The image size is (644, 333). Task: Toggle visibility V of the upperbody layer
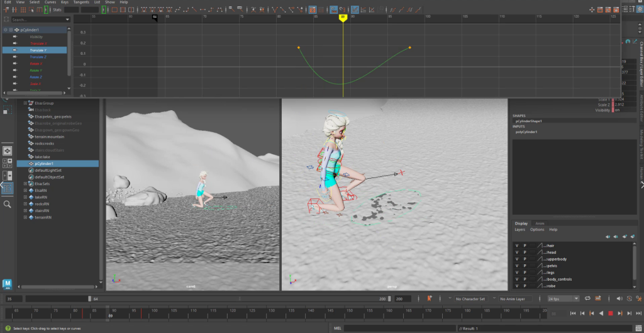517,259
